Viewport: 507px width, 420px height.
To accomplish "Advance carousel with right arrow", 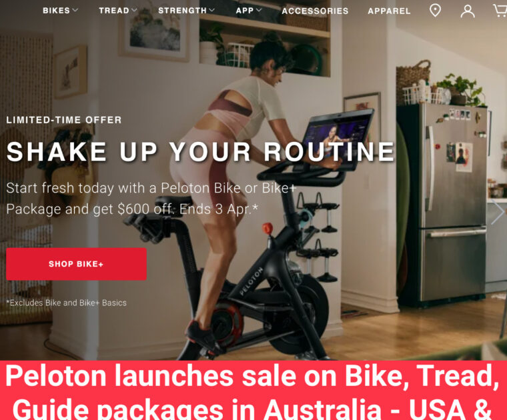I will point(497,211).
